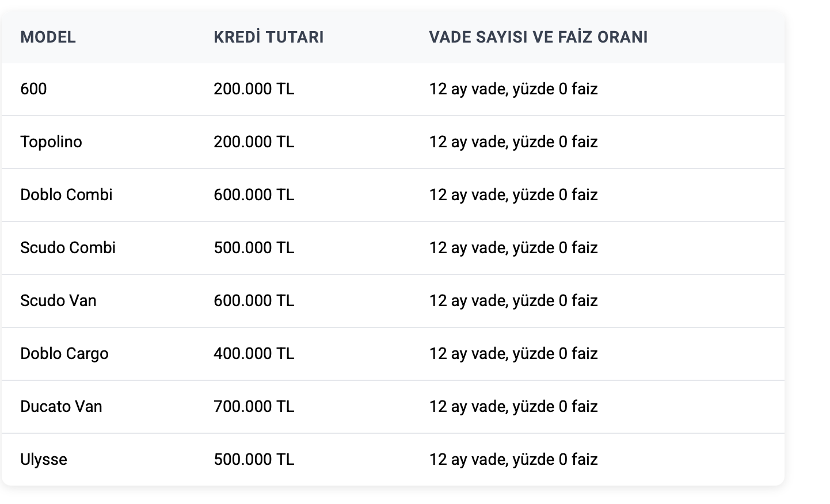Viewport: 830px width, 504px height.
Task: Click the VADE SAYISI VE FAİZ ORANI header
Action: point(538,37)
